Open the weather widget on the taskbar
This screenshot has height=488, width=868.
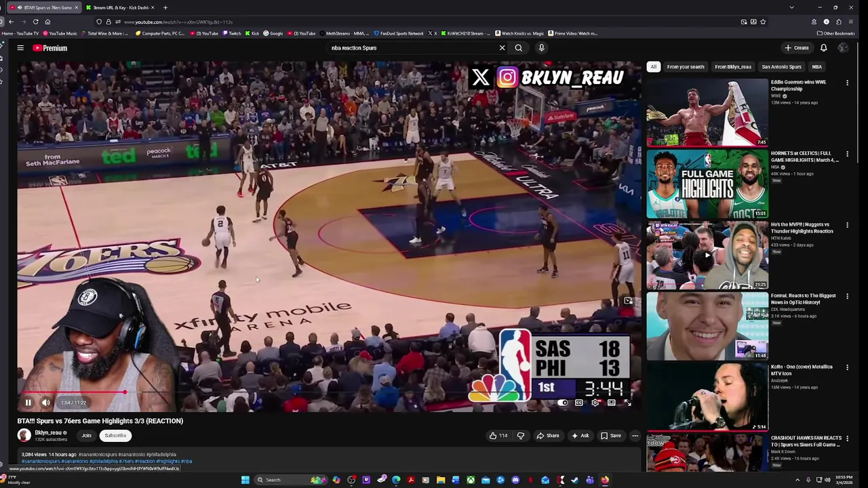pyautogui.click(x=16, y=480)
